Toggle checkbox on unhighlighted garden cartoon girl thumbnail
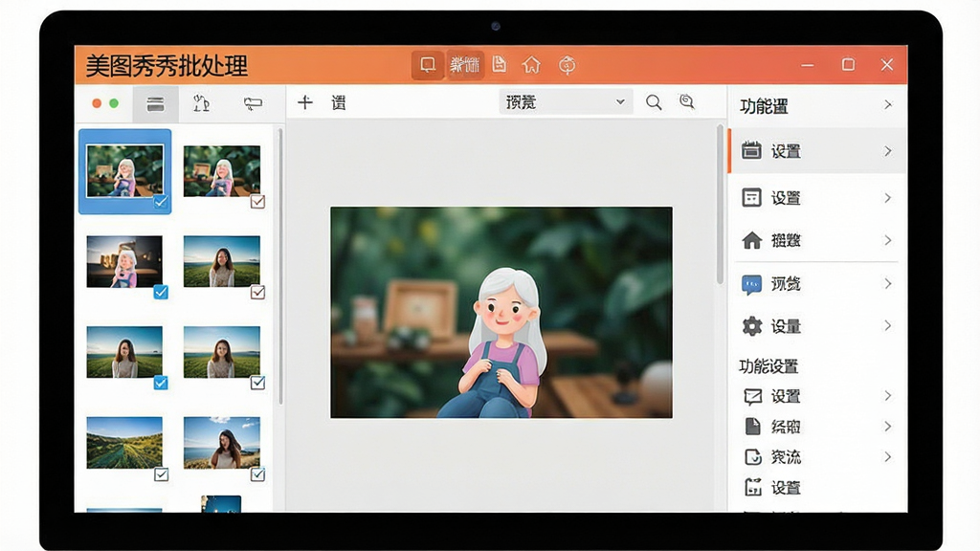Screen dimensions: 980x551 point(257,202)
